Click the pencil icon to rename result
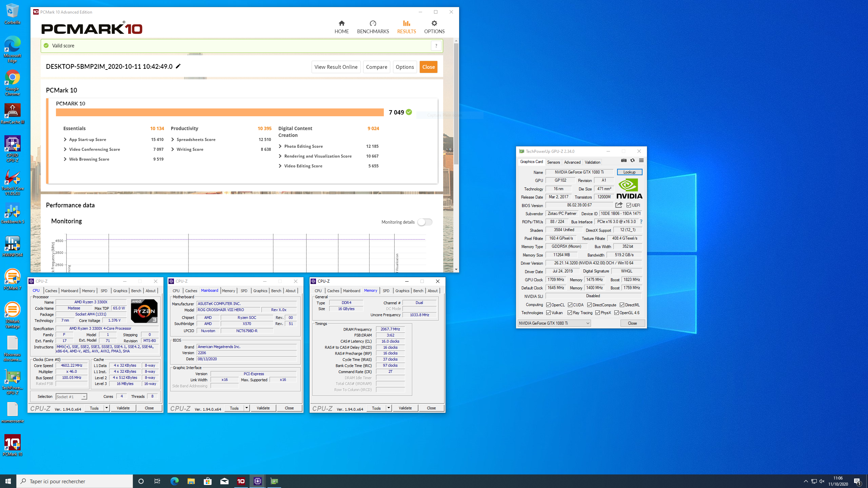Image resolution: width=868 pixels, height=488 pixels. click(x=178, y=66)
